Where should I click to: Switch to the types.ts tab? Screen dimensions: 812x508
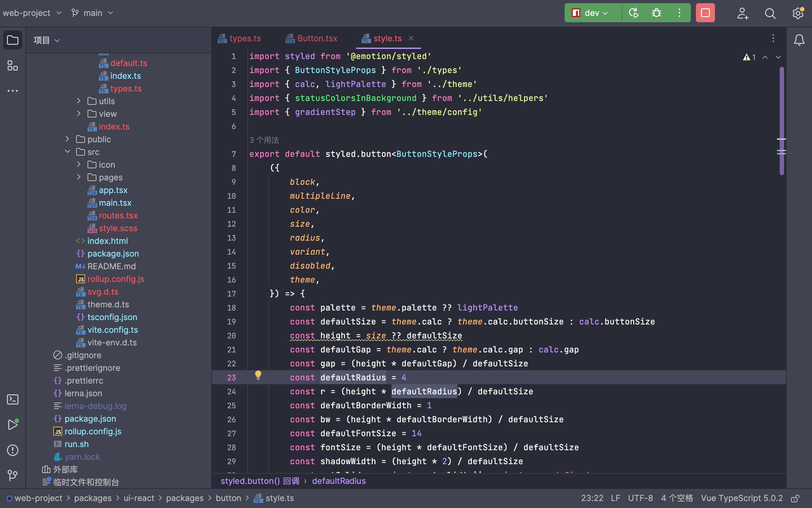239,38
